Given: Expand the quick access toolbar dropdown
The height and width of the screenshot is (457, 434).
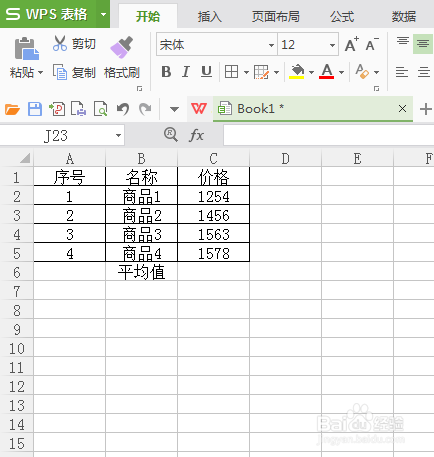Looking at the screenshot, I should 174,109.
